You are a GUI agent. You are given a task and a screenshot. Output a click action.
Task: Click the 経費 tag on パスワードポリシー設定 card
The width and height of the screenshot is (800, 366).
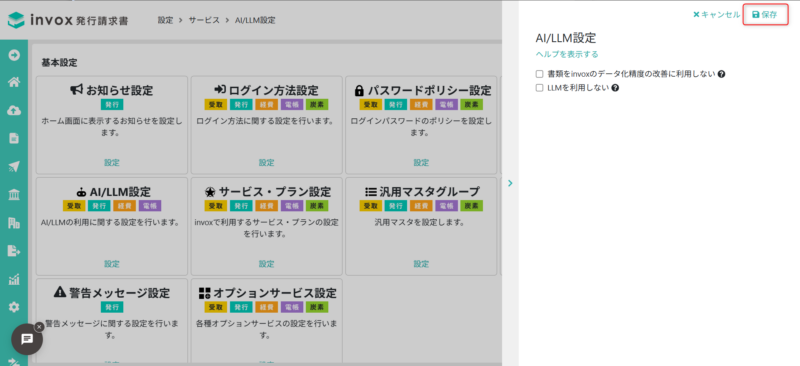pyautogui.click(x=421, y=105)
